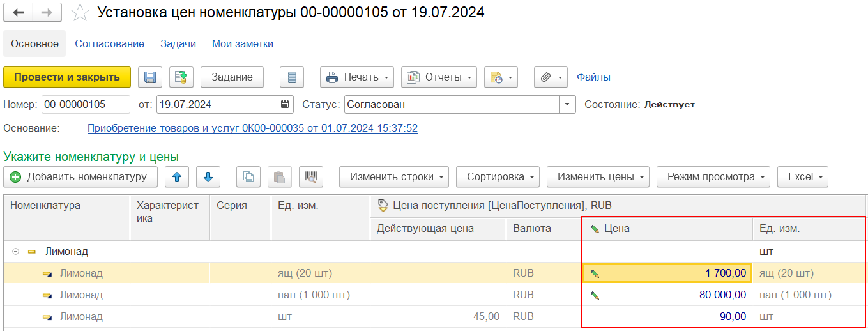The width and height of the screenshot is (868, 331).
Task: Open the paperclip attachments dropdown
Action: [551, 77]
